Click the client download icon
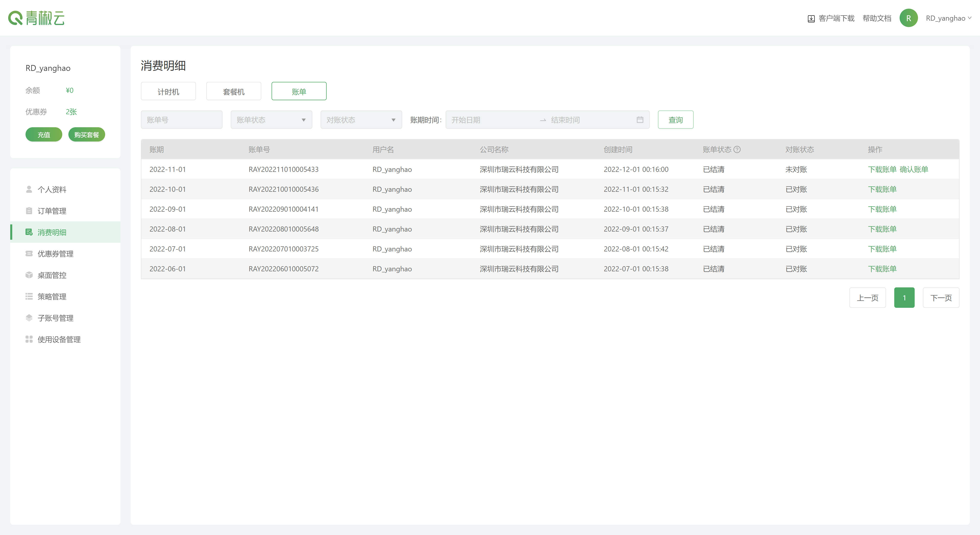Viewport: 980px width, 535px height. point(811,19)
